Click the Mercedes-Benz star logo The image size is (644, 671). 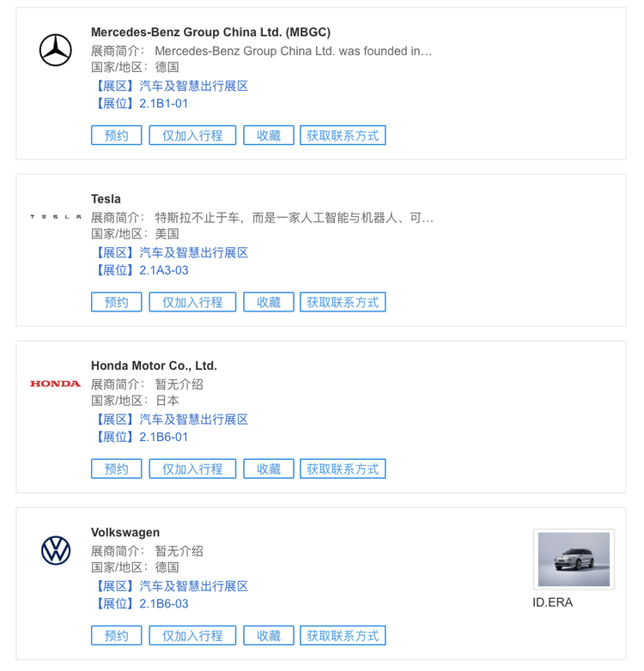click(56, 50)
